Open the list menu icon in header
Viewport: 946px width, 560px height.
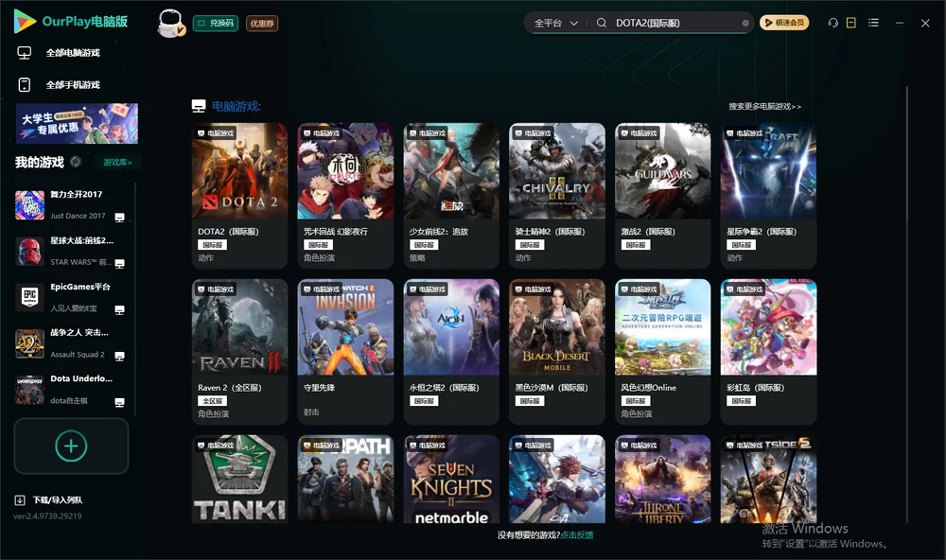click(873, 23)
